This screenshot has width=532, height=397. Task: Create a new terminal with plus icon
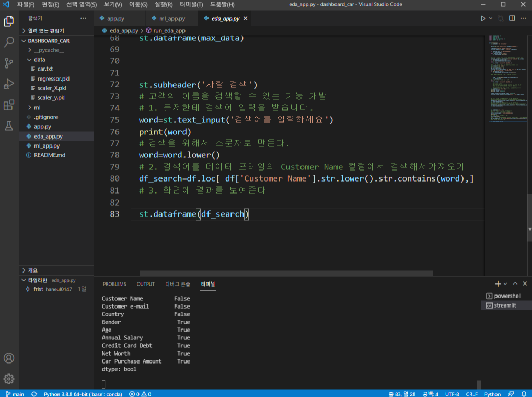(x=498, y=283)
